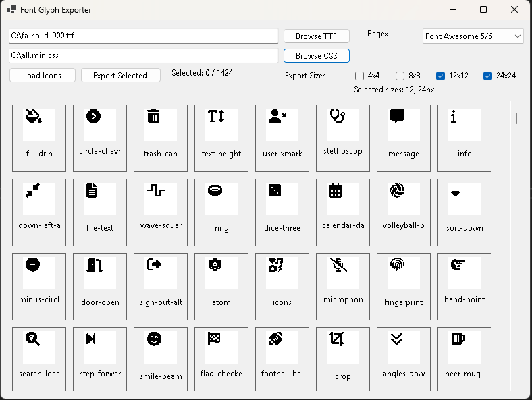Select the football-ball icon

(282, 359)
